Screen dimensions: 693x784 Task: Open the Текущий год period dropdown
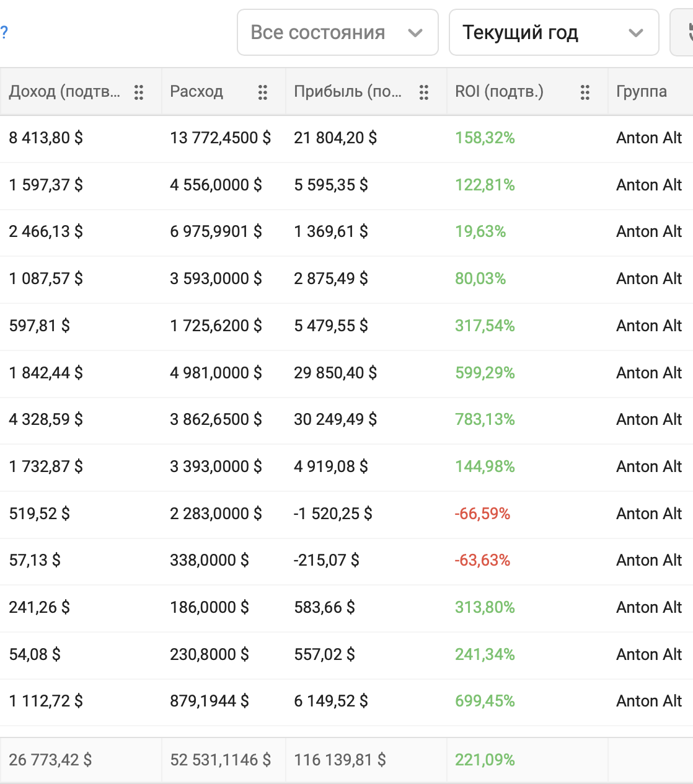coord(554,32)
